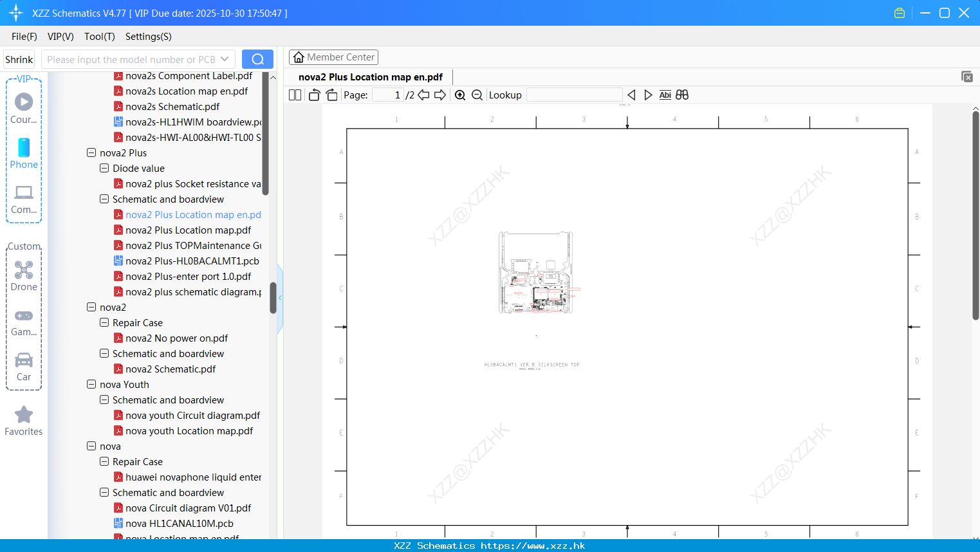Open the VIP(V) menu
This screenshot has height=552, width=980.
pyautogui.click(x=60, y=37)
